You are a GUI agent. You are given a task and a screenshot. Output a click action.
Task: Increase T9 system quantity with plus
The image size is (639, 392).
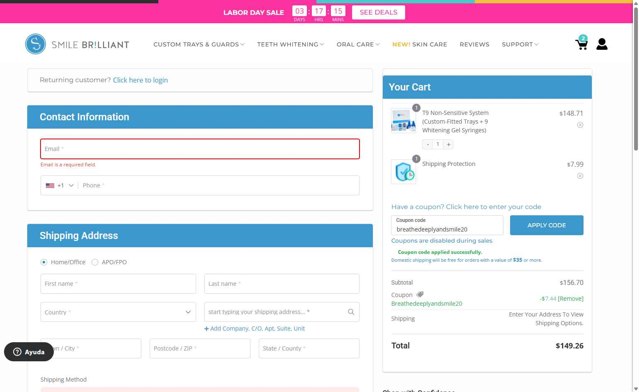point(449,144)
